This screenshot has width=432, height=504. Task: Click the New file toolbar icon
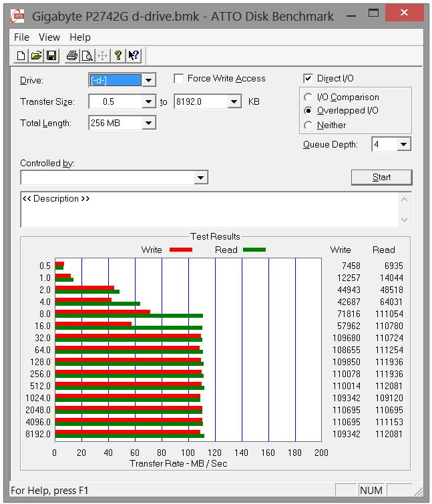pos(21,55)
